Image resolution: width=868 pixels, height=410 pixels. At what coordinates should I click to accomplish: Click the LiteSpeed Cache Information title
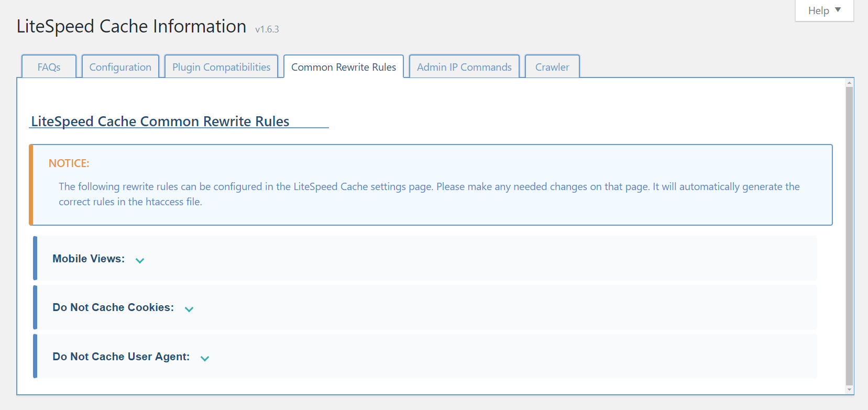tap(131, 26)
